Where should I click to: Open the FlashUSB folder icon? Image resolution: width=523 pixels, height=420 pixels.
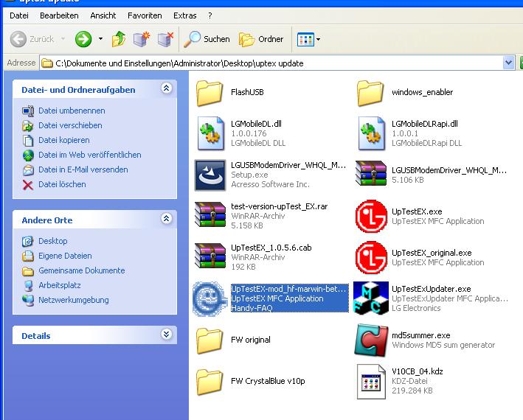(x=209, y=93)
